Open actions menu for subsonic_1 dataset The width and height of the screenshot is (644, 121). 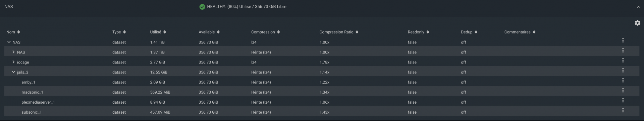coord(623,110)
